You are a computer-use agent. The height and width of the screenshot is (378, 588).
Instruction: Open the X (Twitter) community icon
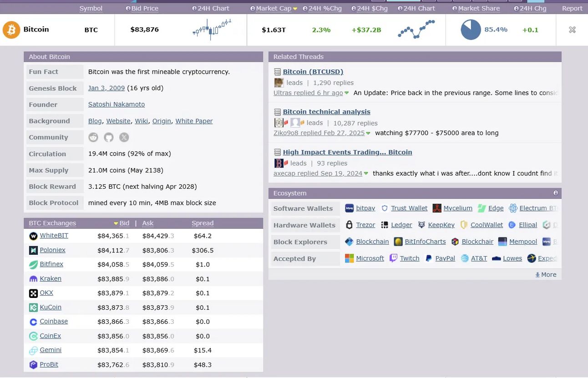124,137
